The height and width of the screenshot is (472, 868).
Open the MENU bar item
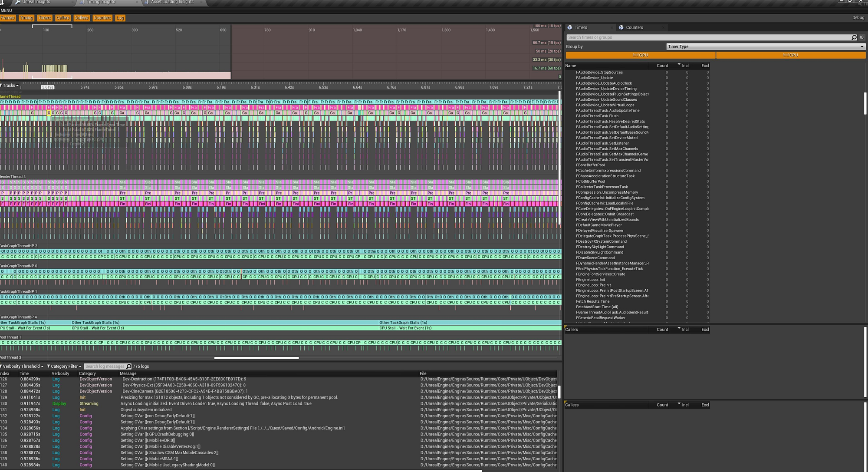point(7,10)
